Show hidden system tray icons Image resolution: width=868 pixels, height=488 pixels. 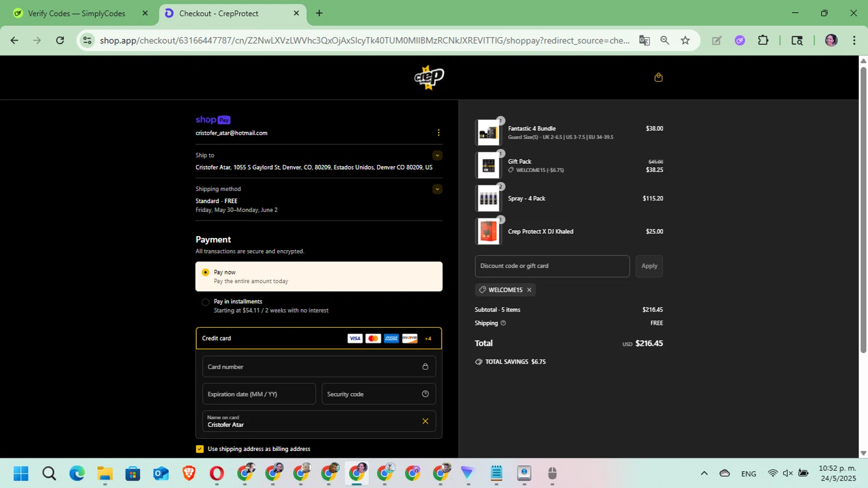tap(704, 473)
